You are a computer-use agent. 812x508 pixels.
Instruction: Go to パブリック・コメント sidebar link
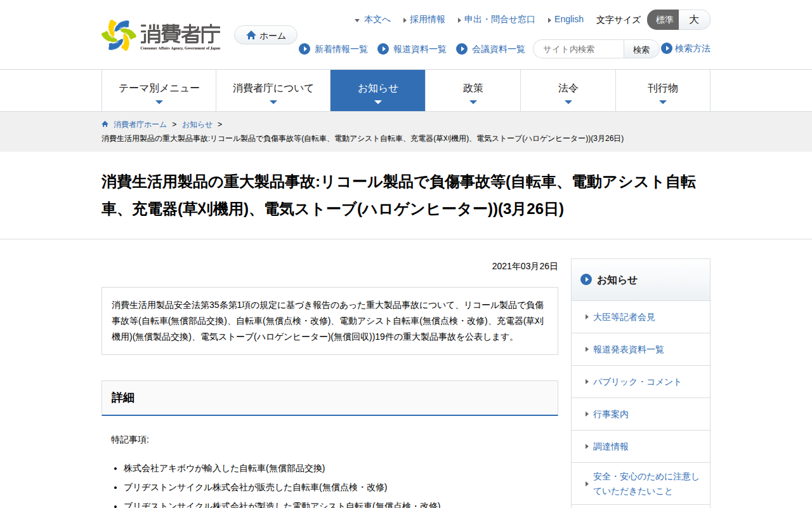tap(637, 382)
